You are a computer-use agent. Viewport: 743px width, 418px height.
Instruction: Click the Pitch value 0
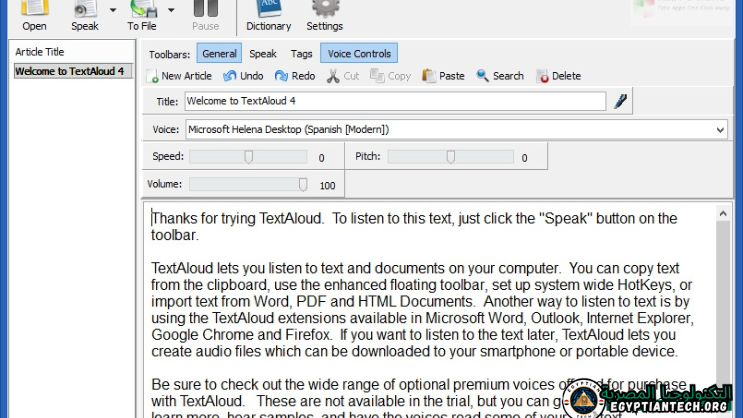pos(524,158)
